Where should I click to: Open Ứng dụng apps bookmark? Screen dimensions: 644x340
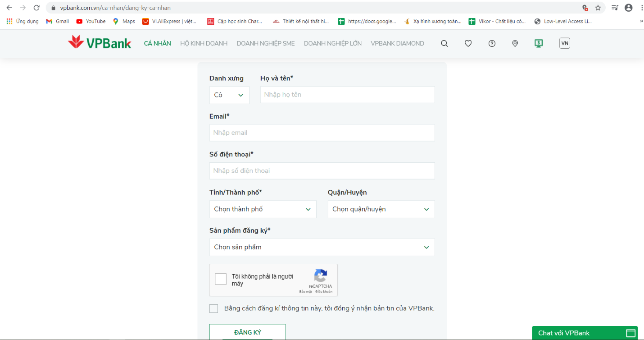pos(23,21)
